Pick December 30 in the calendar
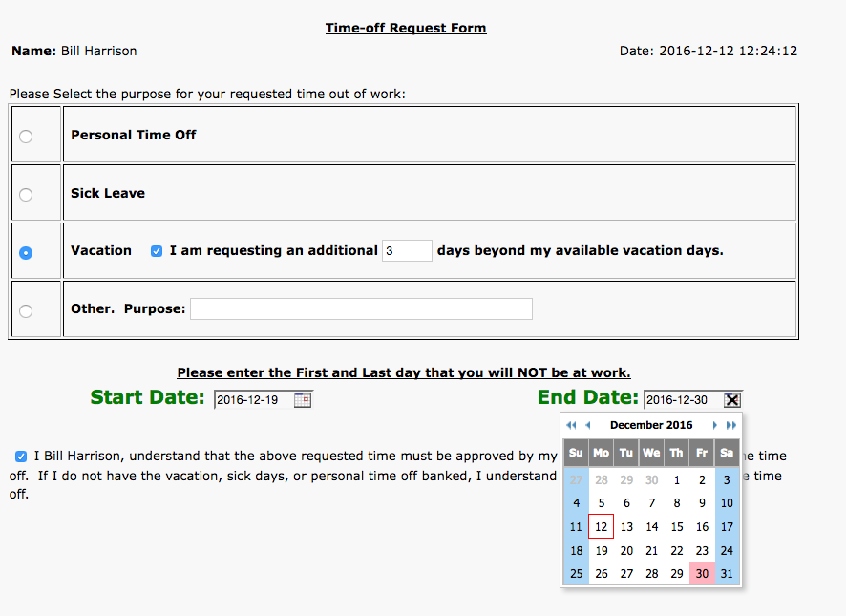Screen dimensions: 846x616 point(702,573)
